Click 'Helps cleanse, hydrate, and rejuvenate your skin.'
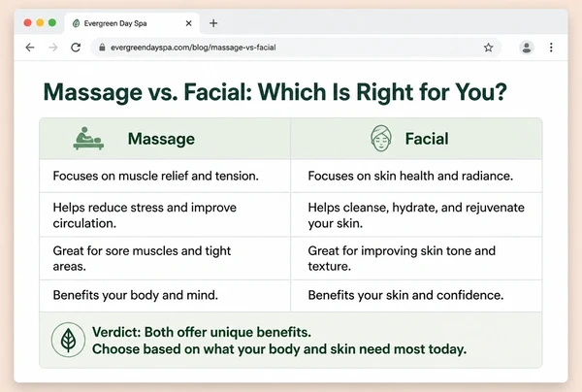This screenshot has height=392, width=582. click(x=416, y=215)
